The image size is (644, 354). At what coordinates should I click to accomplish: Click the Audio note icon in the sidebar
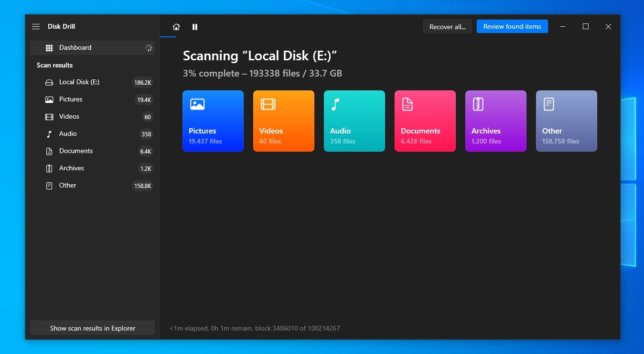pos(49,134)
